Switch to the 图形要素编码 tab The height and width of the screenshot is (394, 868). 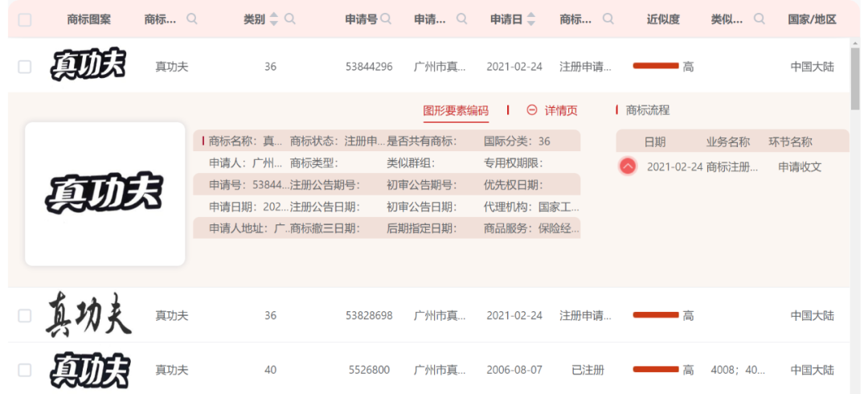457,110
